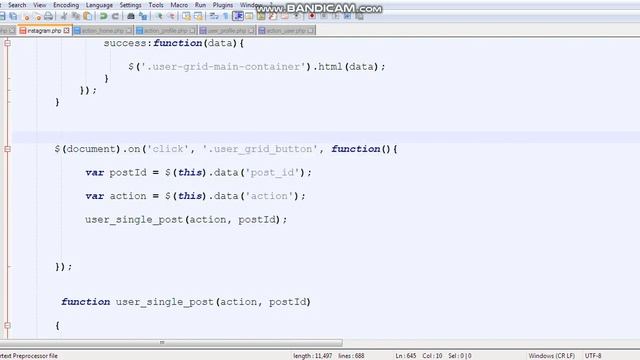The width and height of the screenshot is (640, 360).
Task: Collapse the user_single_post function body fold marker
Action: 7,325
